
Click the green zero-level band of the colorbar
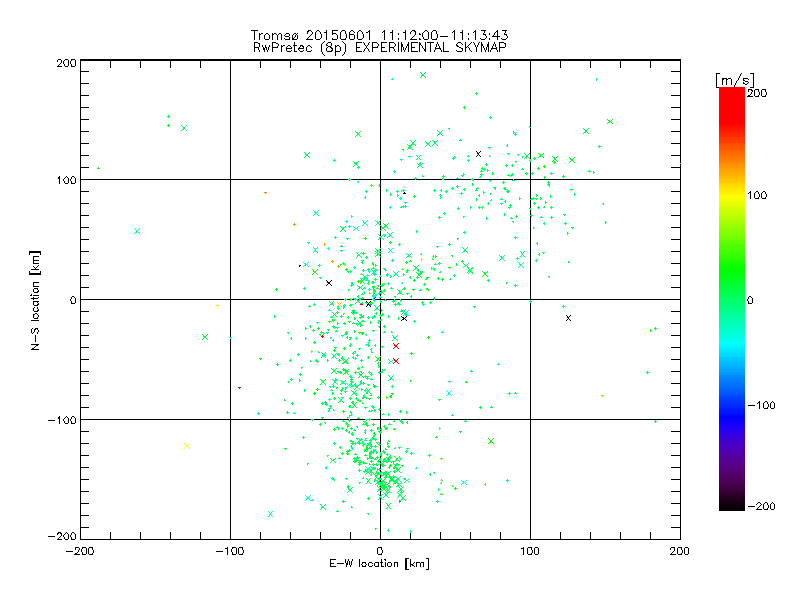pyautogui.click(x=732, y=299)
